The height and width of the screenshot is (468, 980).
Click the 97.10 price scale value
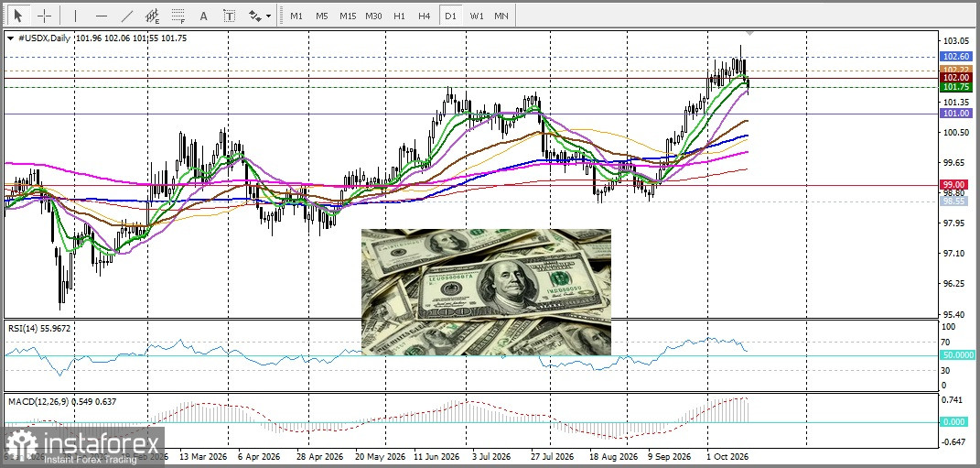click(955, 254)
